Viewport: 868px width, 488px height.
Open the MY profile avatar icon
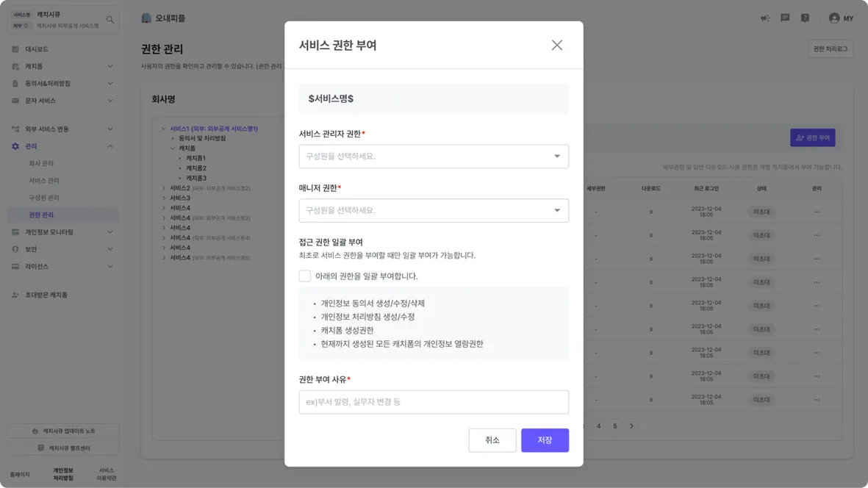point(834,18)
